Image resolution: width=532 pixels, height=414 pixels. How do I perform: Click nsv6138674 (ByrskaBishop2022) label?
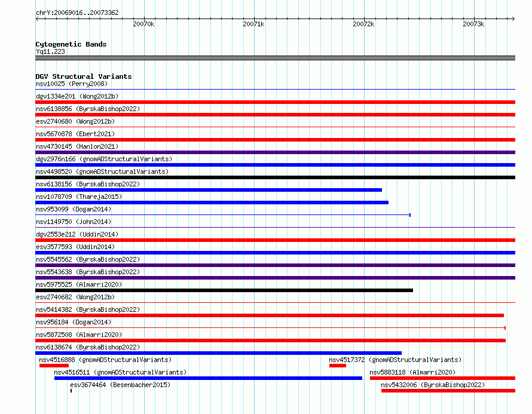pos(88,347)
